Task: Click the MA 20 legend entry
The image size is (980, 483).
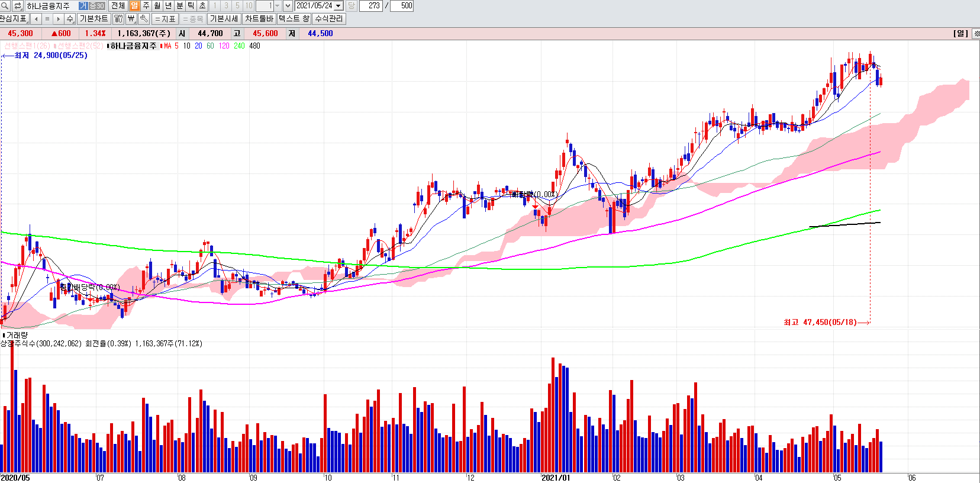Action: 198,46
